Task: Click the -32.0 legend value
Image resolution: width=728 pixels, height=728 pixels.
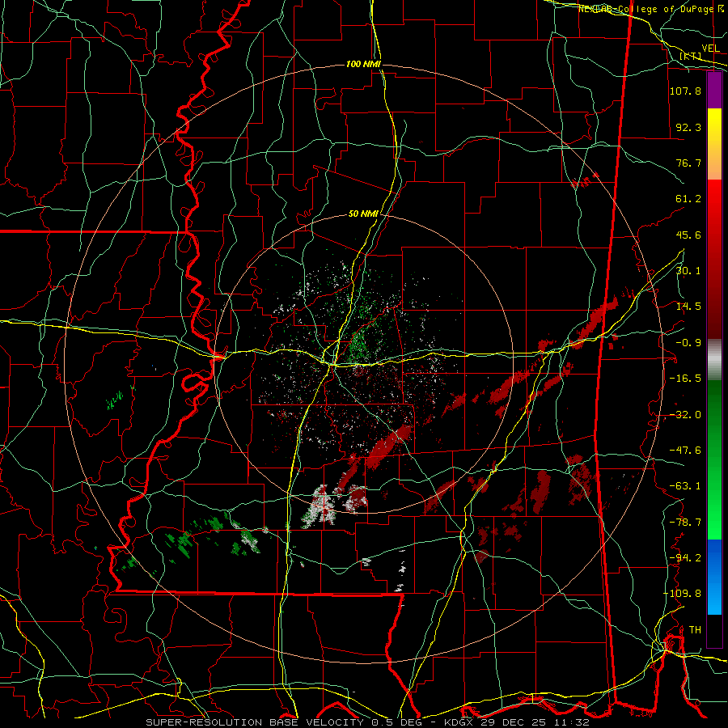Action: pyautogui.click(x=685, y=415)
